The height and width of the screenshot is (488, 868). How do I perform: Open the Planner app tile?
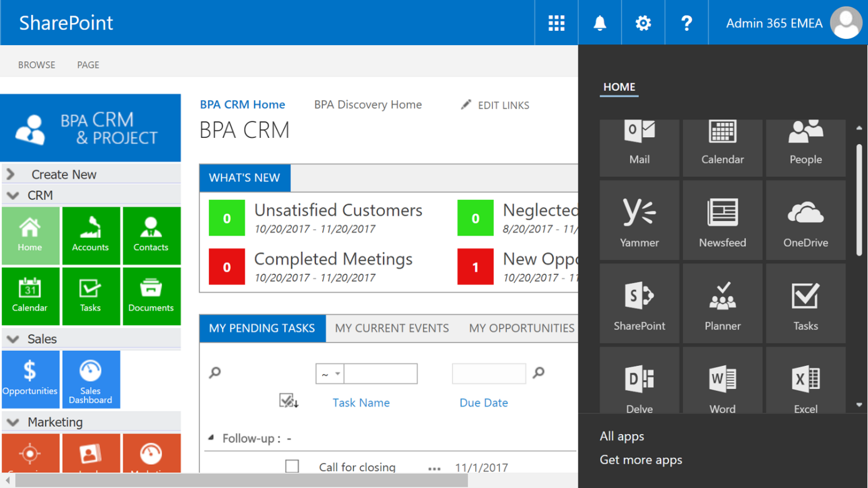[x=722, y=304]
